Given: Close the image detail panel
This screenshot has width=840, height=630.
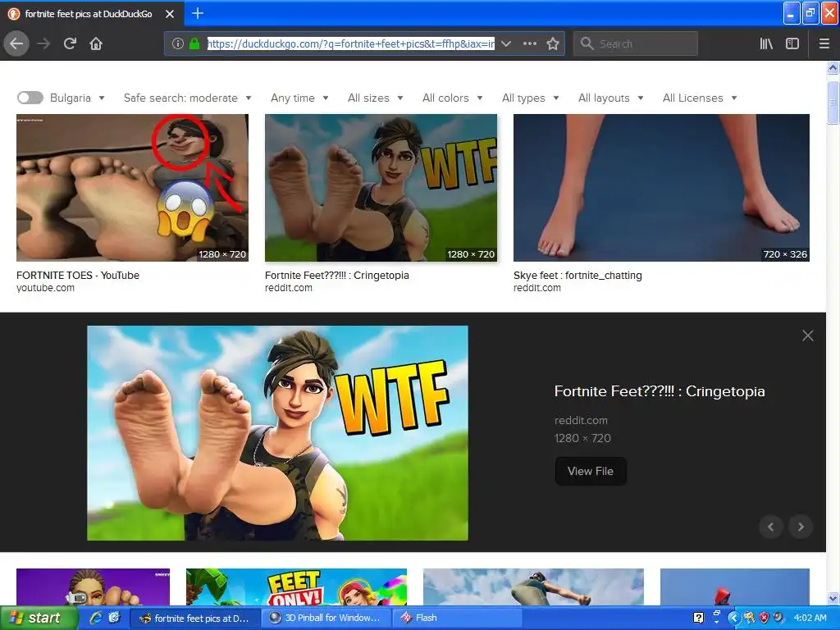Looking at the screenshot, I should 808,336.
